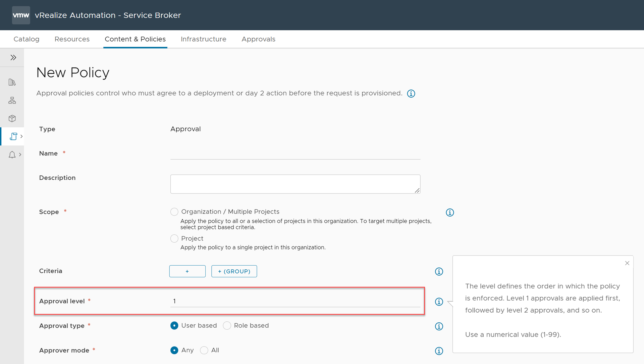Click the notifications bell sidebar icon
This screenshot has height=364, width=644.
tap(12, 154)
